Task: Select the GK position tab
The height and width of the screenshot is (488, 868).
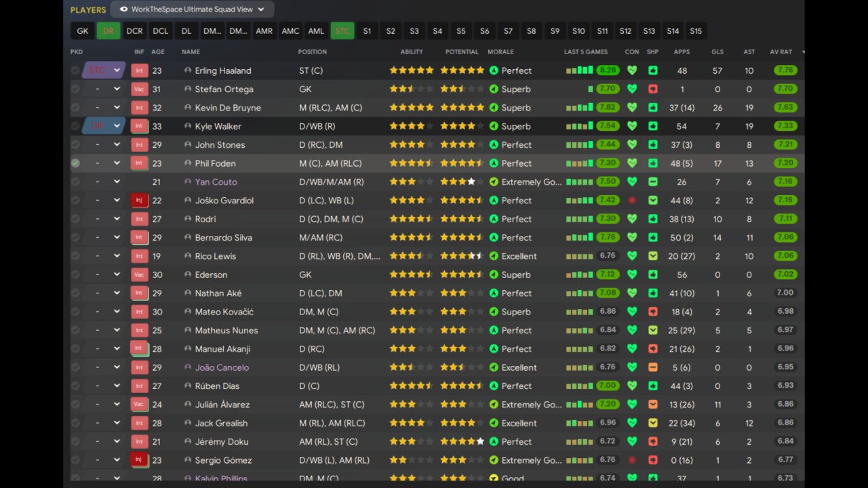Action: (x=83, y=31)
